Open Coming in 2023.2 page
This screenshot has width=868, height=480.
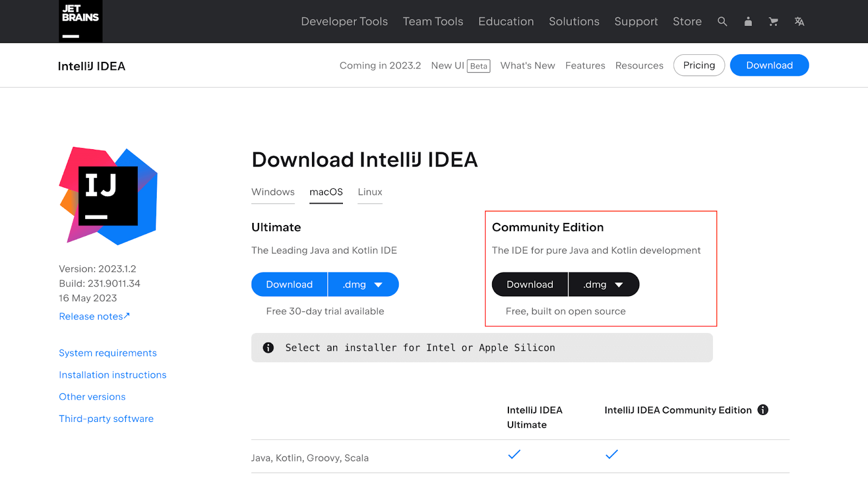[380, 66]
